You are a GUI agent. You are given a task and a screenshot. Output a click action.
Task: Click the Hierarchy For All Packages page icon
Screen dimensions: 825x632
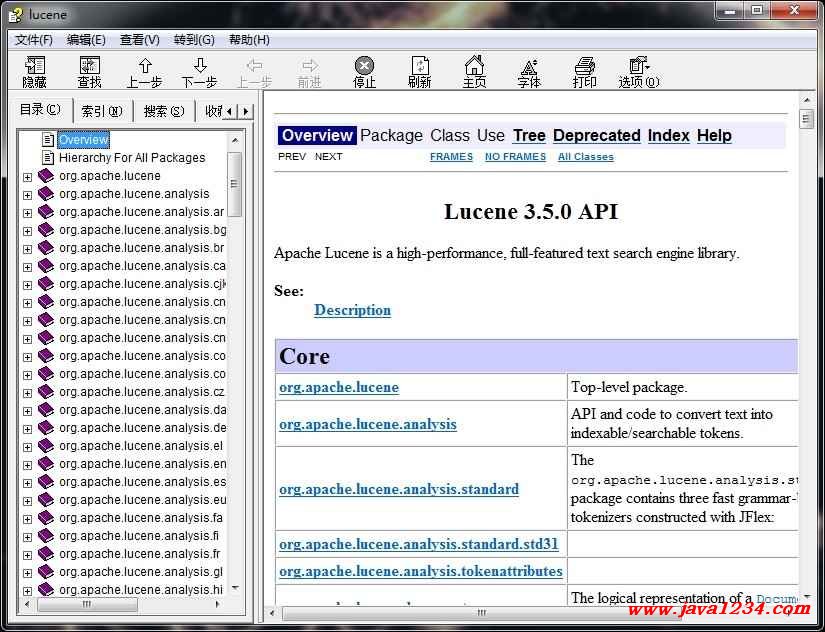(x=48, y=157)
